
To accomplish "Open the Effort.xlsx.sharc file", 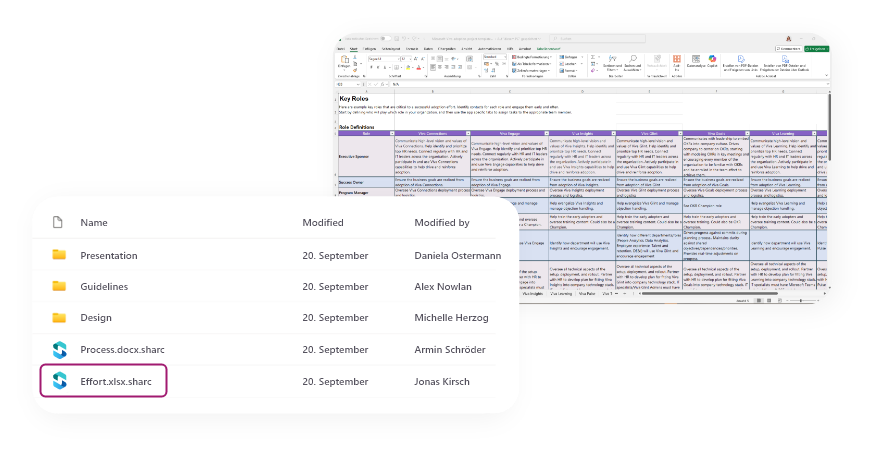I will (117, 381).
